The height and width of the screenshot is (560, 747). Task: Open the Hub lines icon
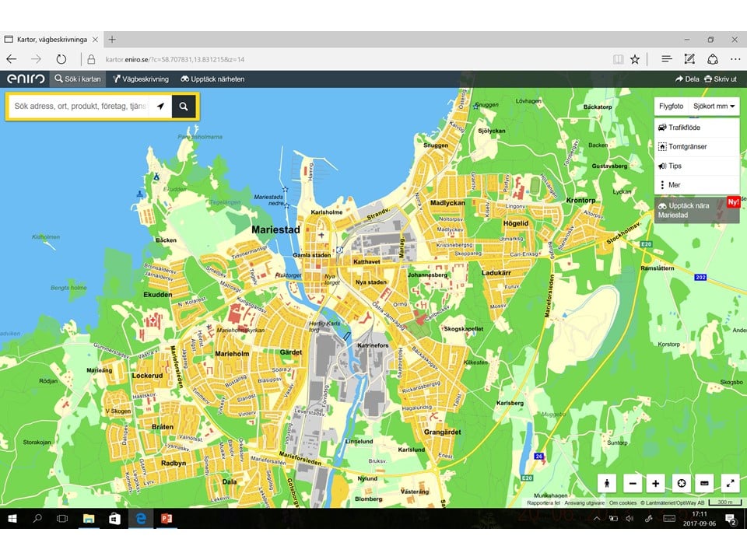point(667,60)
